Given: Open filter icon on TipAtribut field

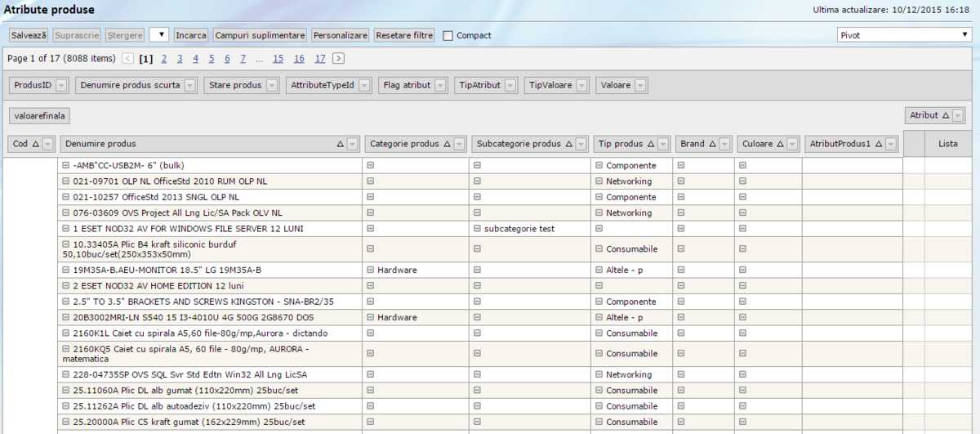Looking at the screenshot, I should click(x=510, y=85).
